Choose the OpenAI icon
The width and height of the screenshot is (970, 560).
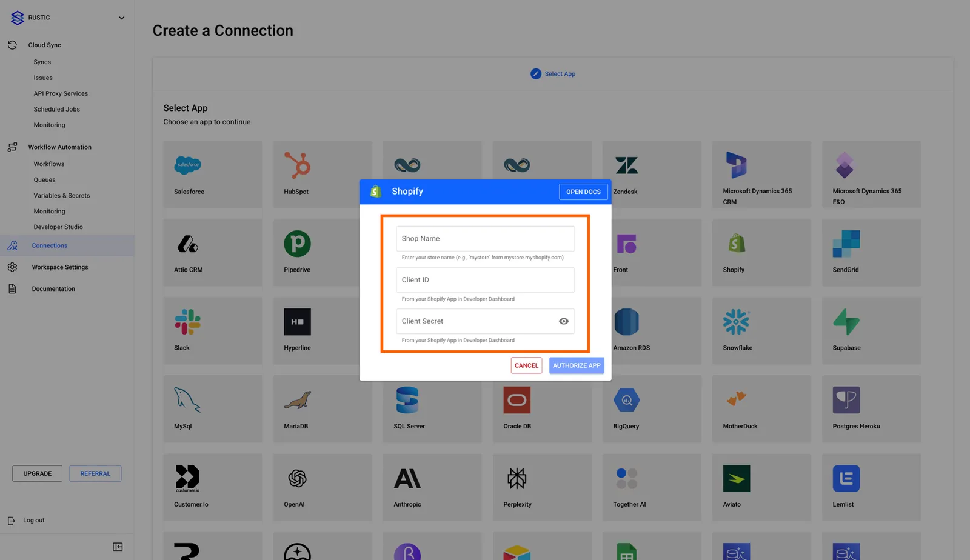click(297, 478)
